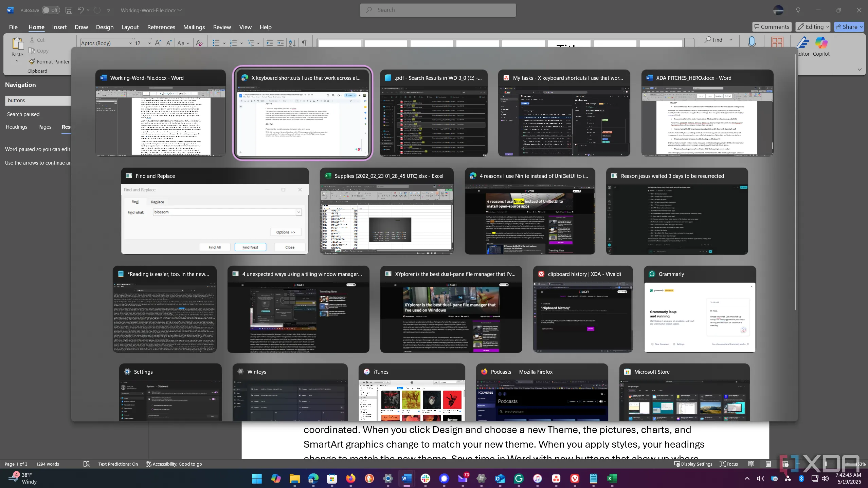Show hidden tray icons chevron
The image size is (868, 488).
747,478
